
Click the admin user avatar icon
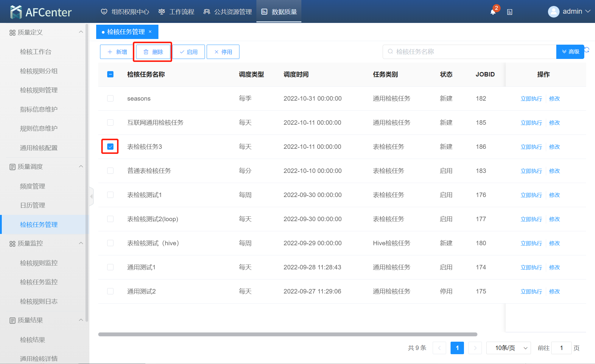click(x=553, y=12)
